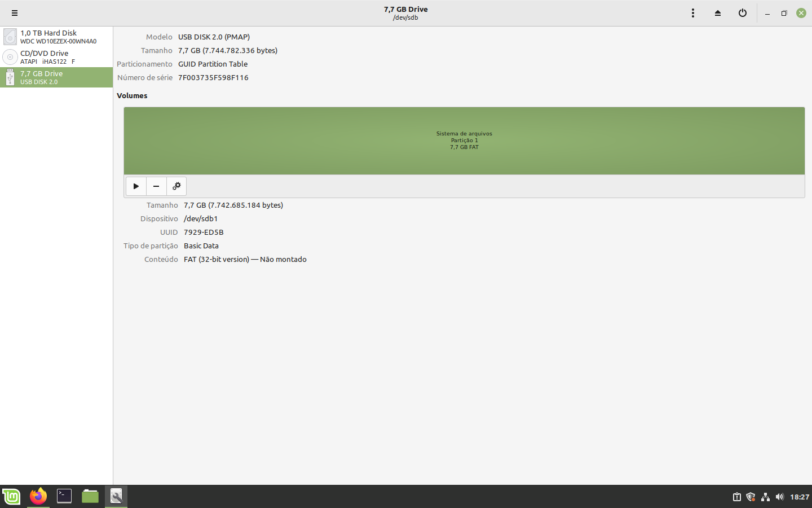
Task: Open network connections tray icon
Action: [765, 497]
